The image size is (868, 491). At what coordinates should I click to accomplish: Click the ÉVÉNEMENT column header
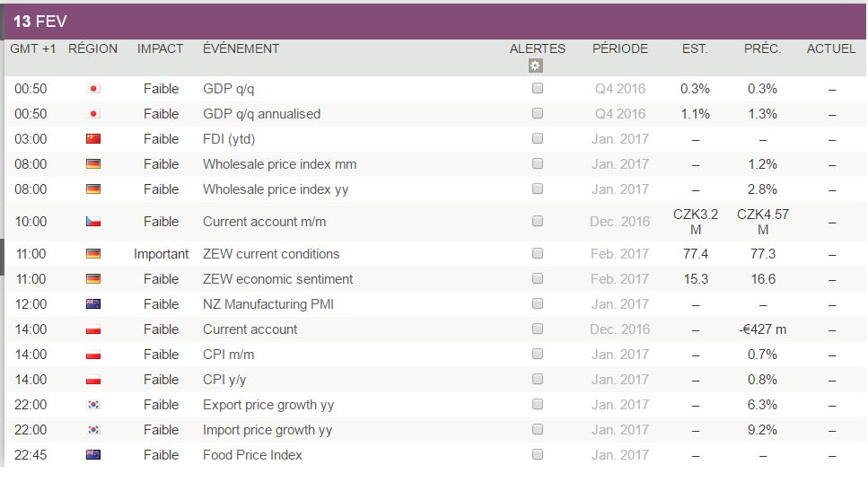[241, 48]
